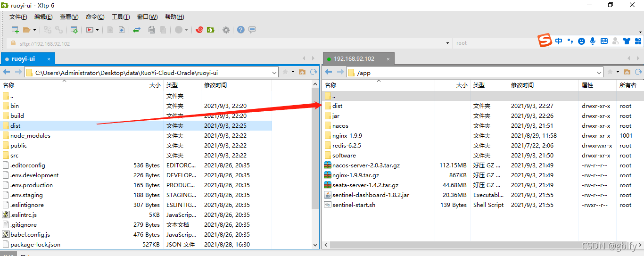644x256 pixels.
Task: Toggle Sogou Chinese/English mode button
Action: pyautogui.click(x=559, y=41)
